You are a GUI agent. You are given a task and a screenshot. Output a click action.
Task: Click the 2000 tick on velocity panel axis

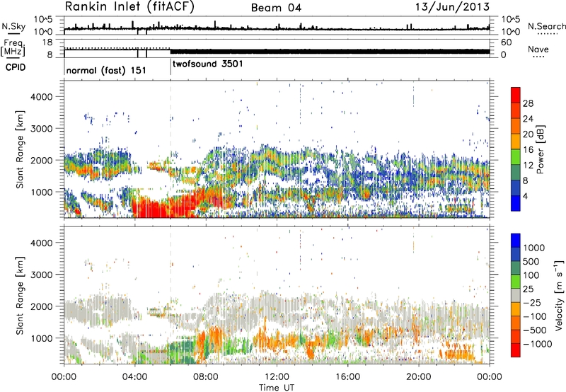pos(42,306)
